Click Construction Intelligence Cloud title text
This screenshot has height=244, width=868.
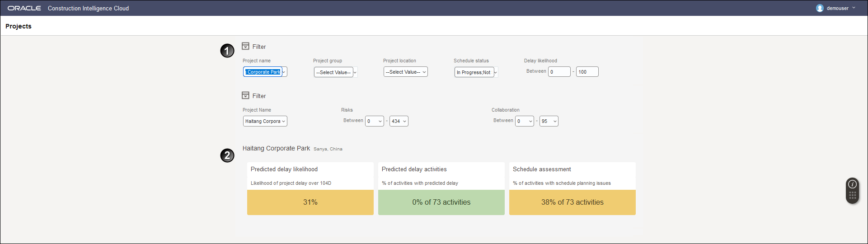tap(89, 8)
